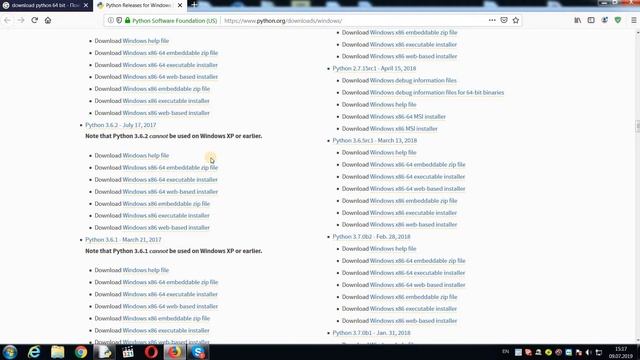Open tracking protection shield in address bar
The width and height of the screenshot is (640, 360).
pos(119,20)
